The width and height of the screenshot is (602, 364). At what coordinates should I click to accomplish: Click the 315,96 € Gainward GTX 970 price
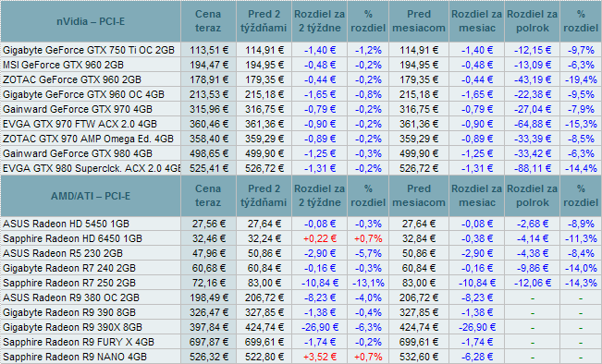click(208, 109)
